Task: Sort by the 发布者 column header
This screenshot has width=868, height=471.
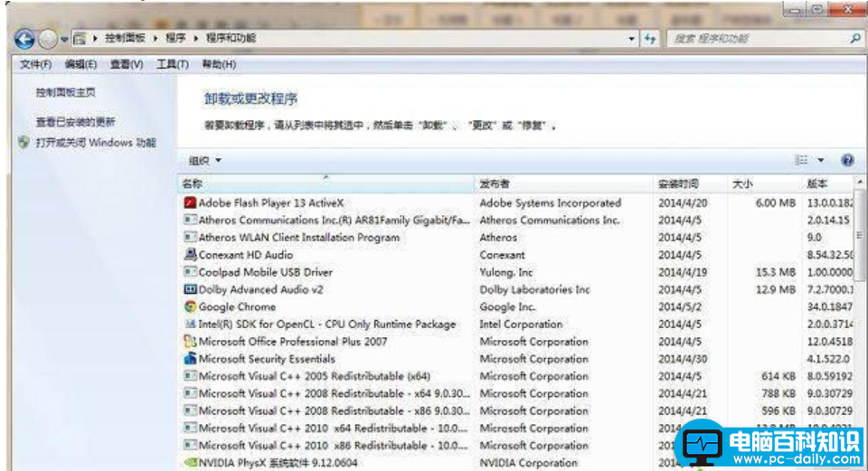Action: click(x=563, y=184)
